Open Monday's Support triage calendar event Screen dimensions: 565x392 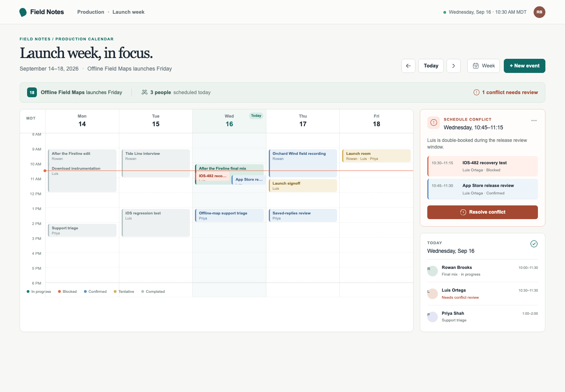(x=82, y=230)
